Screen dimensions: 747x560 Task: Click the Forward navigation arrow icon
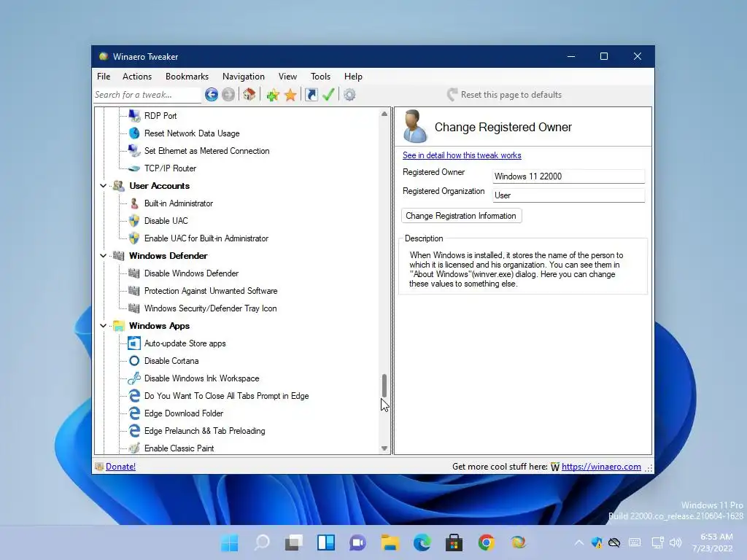[x=228, y=95]
